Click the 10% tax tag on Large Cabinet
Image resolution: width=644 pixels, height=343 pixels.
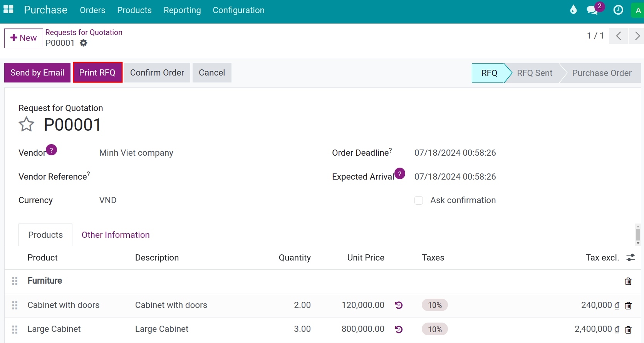(x=435, y=330)
